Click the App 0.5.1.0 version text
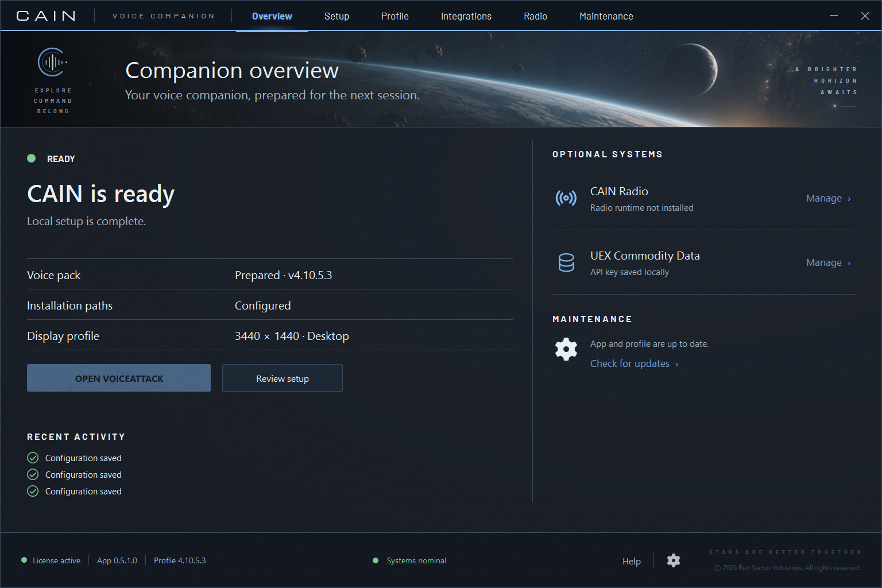This screenshot has width=882, height=588. (x=117, y=560)
